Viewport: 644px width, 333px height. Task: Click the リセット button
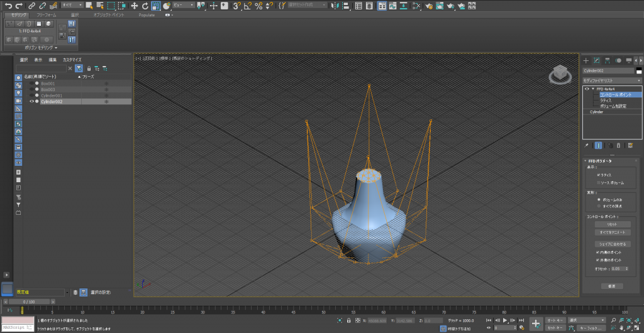pyautogui.click(x=613, y=224)
